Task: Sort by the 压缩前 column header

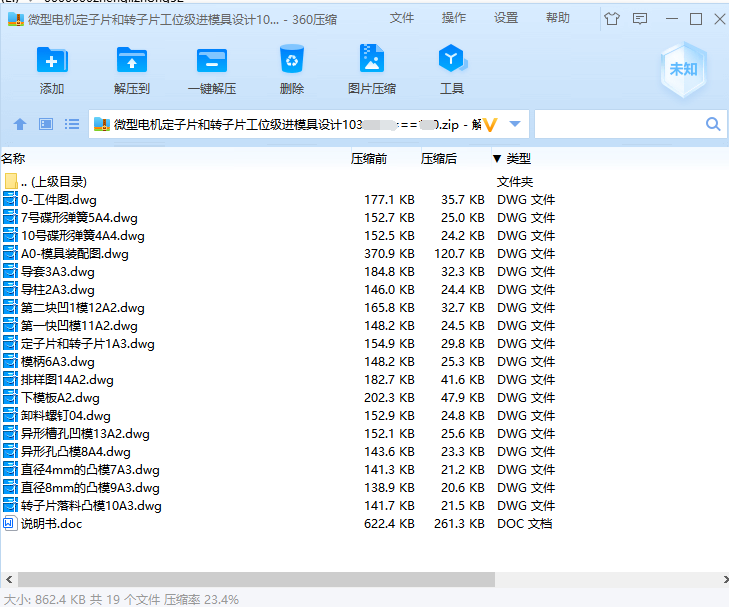Action: [369, 158]
